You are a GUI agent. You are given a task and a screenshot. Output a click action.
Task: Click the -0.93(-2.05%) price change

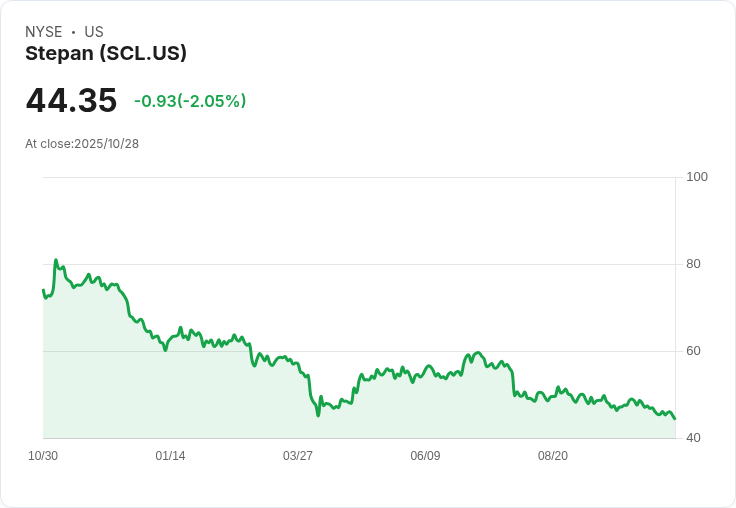pyautogui.click(x=190, y=101)
